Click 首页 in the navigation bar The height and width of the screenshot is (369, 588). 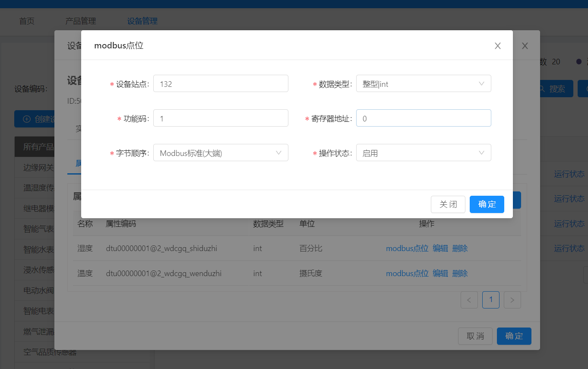coord(26,20)
